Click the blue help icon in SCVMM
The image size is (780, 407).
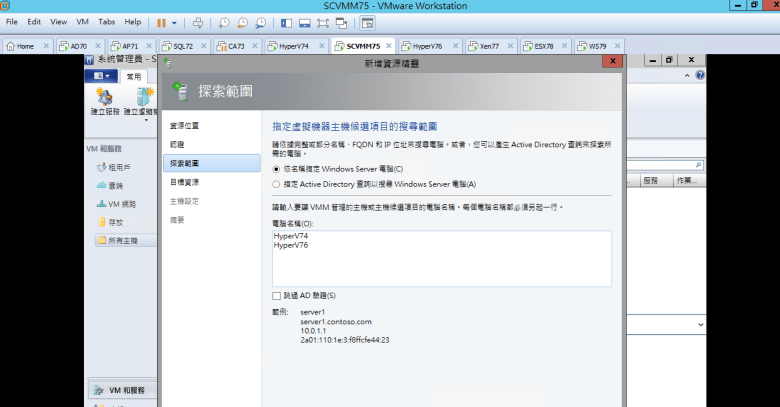[x=699, y=75]
